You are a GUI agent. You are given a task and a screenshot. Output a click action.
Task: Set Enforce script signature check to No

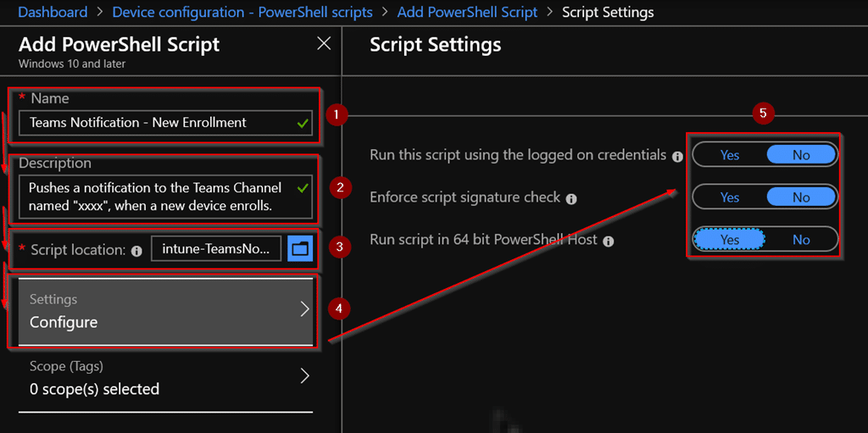pyautogui.click(x=801, y=197)
